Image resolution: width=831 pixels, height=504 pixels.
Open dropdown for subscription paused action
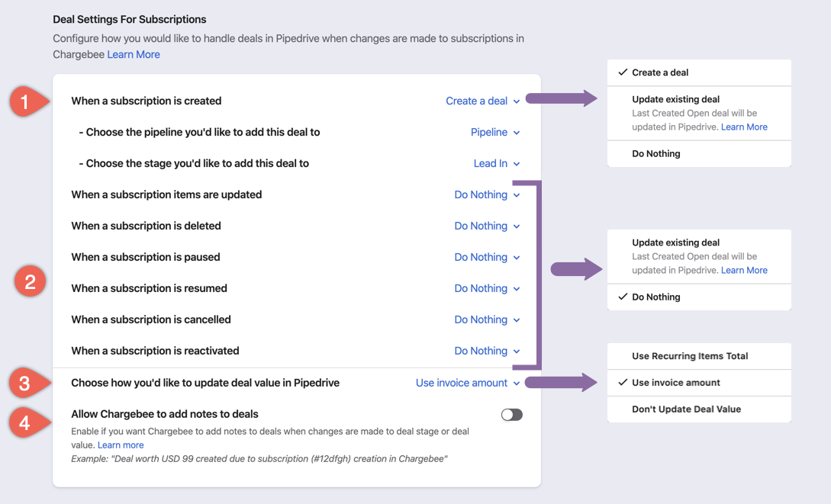tap(487, 257)
